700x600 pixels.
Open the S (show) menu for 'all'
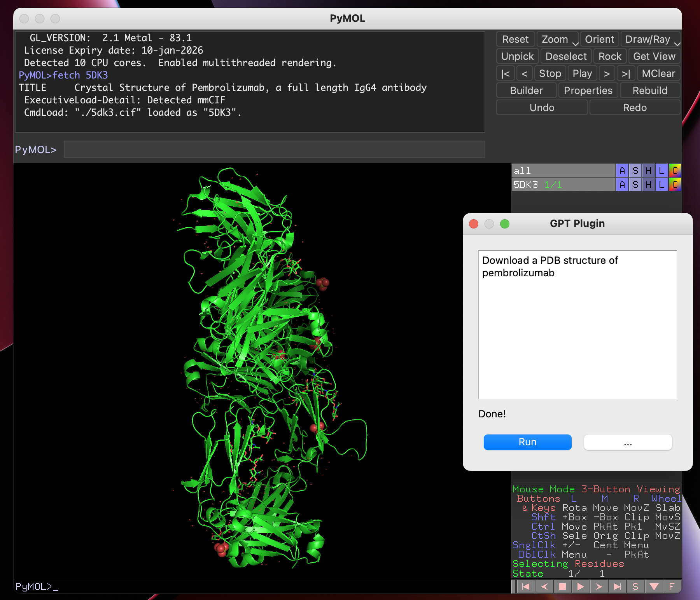pyautogui.click(x=635, y=171)
